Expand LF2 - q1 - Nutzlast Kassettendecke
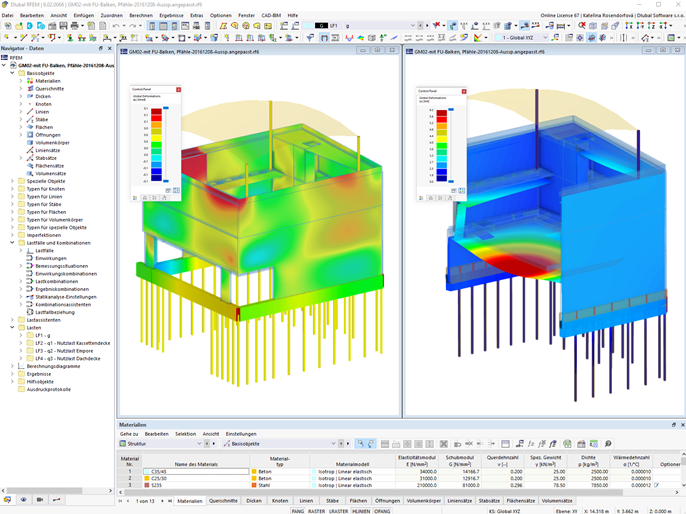Image resolution: width=686 pixels, height=514 pixels. [x=21, y=343]
